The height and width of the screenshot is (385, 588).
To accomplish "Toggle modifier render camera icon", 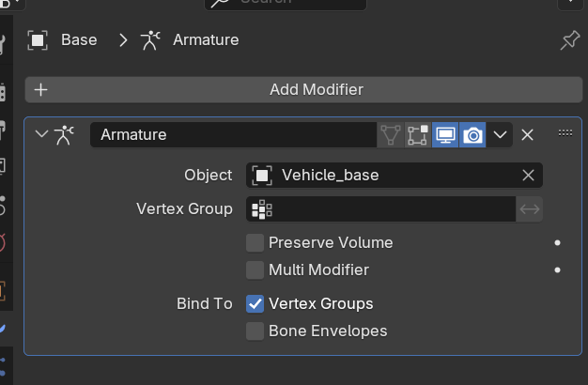I will [x=473, y=135].
